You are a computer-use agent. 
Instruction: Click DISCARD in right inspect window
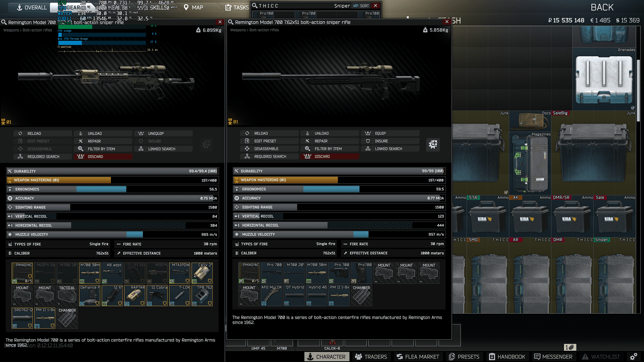(330, 156)
